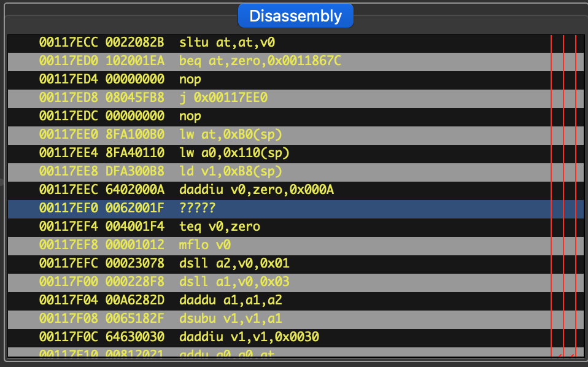588x367 pixels.
Task: Click the ld v1,0xB8(sp) instruction
Action: point(230,171)
